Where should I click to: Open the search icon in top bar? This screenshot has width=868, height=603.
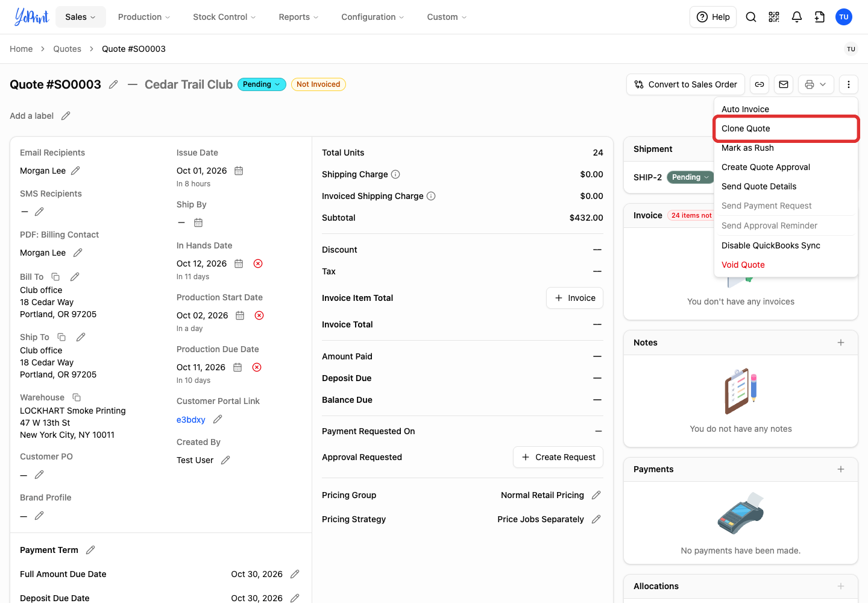coord(751,17)
